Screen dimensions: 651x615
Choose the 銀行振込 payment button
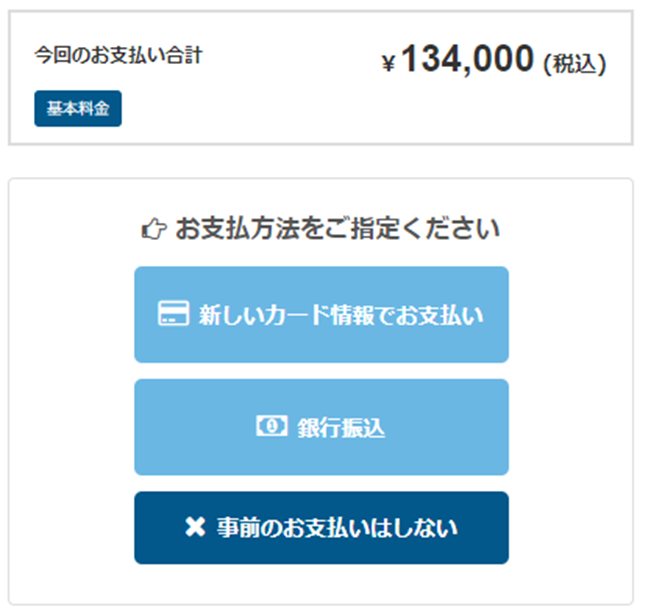(x=322, y=427)
